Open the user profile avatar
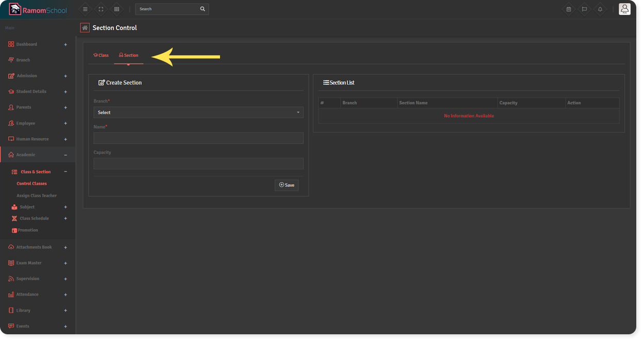This screenshot has height=341, width=644. click(624, 9)
